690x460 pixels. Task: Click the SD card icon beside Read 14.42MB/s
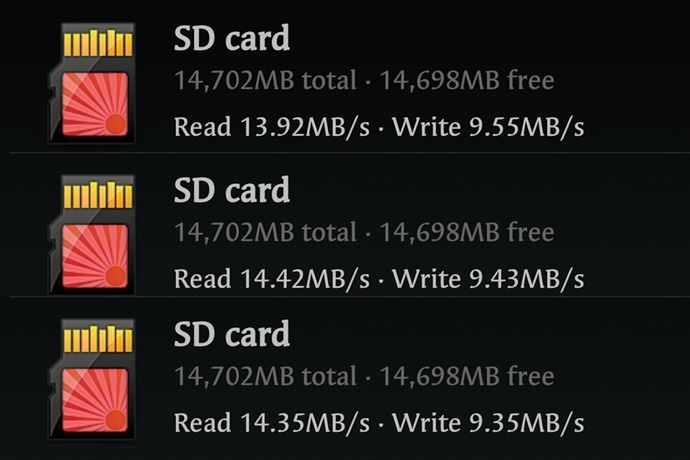tap(92, 235)
